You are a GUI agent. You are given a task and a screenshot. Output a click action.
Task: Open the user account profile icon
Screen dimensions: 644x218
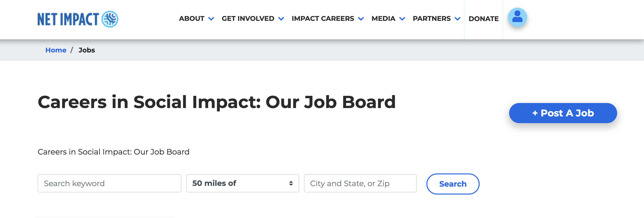(517, 17)
